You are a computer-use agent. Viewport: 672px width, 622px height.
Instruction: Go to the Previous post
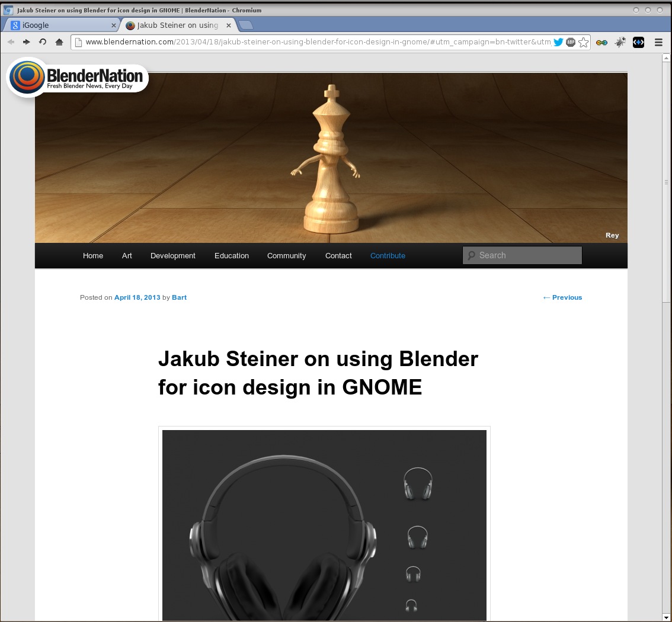point(562,297)
